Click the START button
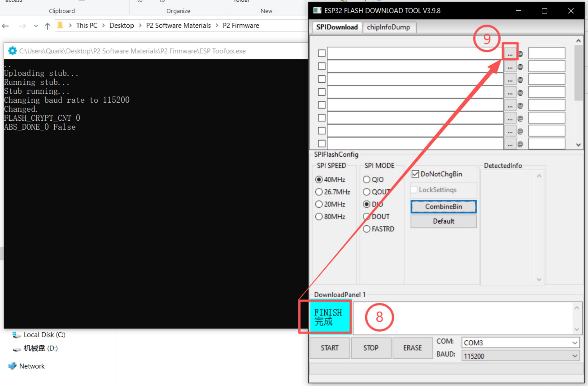Screen dimensions: 588x386 tap(330, 348)
